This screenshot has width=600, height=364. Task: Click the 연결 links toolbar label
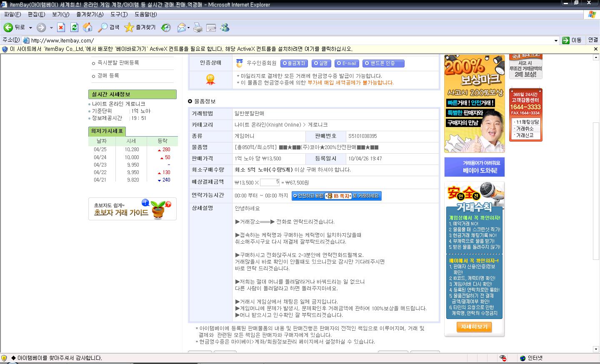pos(593,40)
